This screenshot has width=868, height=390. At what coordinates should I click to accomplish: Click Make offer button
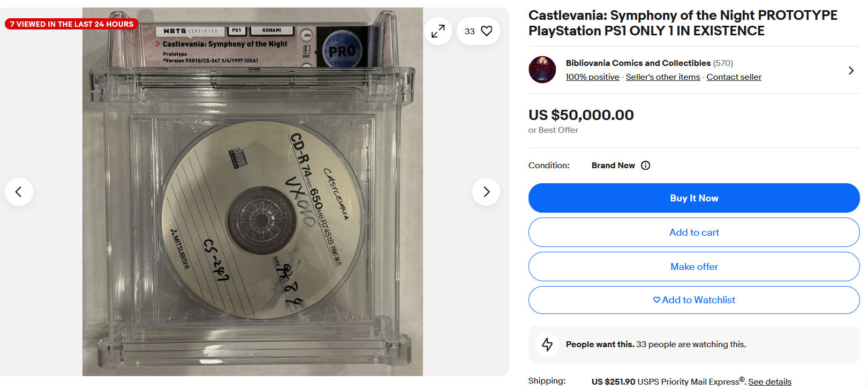coord(694,267)
